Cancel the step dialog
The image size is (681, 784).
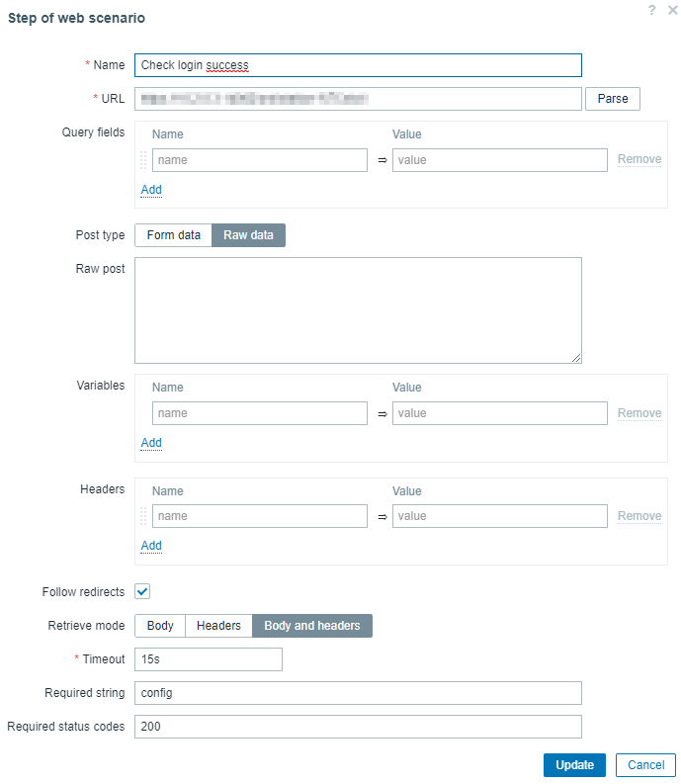645,765
